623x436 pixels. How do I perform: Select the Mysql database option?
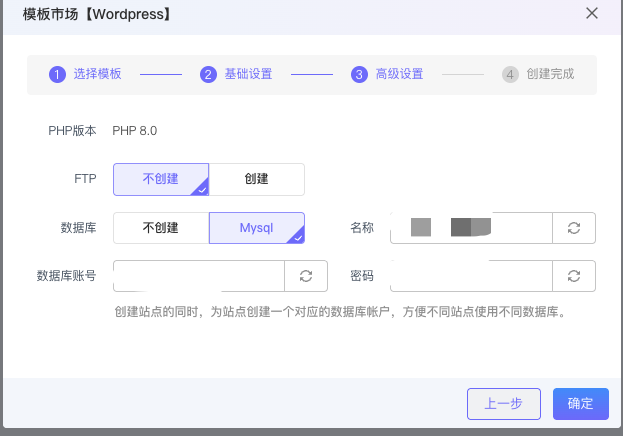pos(257,228)
